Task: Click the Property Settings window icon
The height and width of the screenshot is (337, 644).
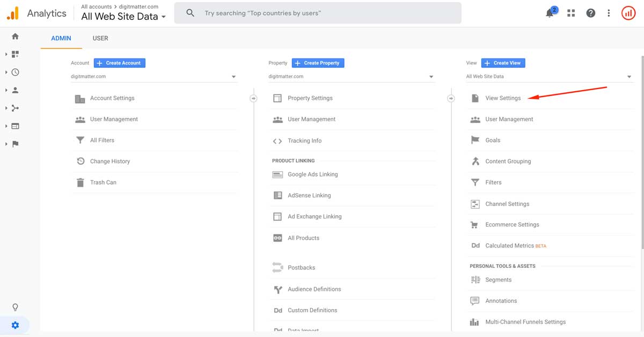Action: click(x=277, y=98)
